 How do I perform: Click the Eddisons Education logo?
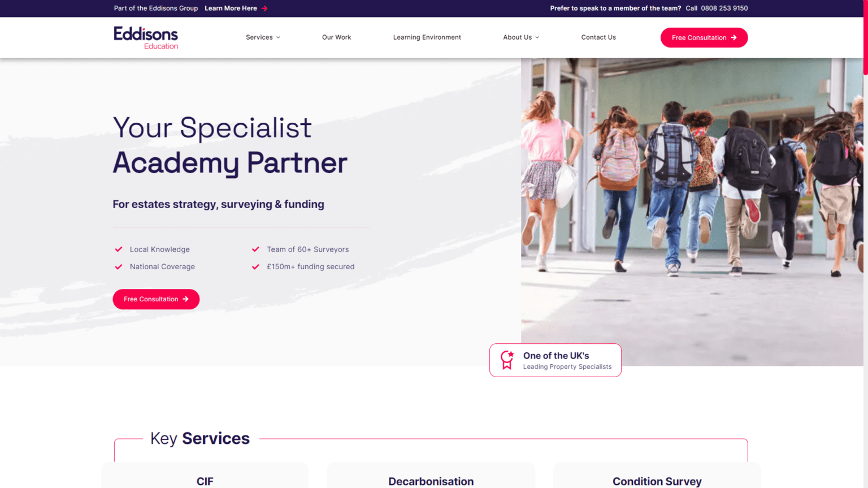pyautogui.click(x=146, y=38)
